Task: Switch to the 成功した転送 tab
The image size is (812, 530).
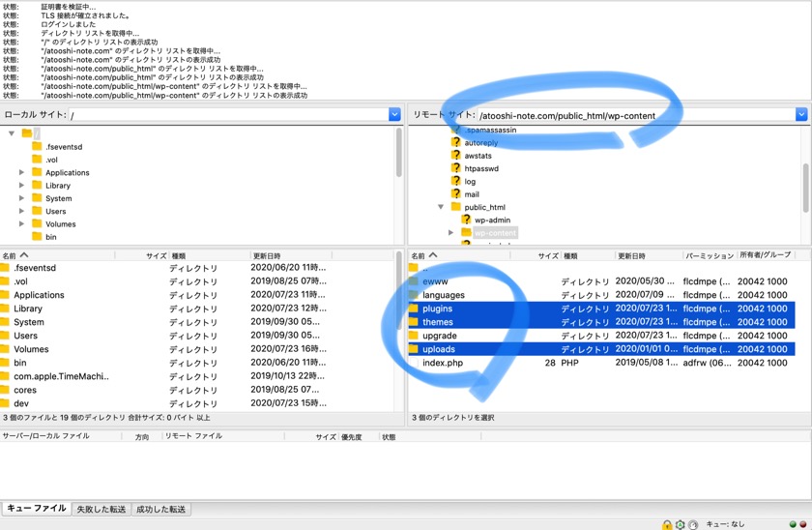Action: point(160,510)
